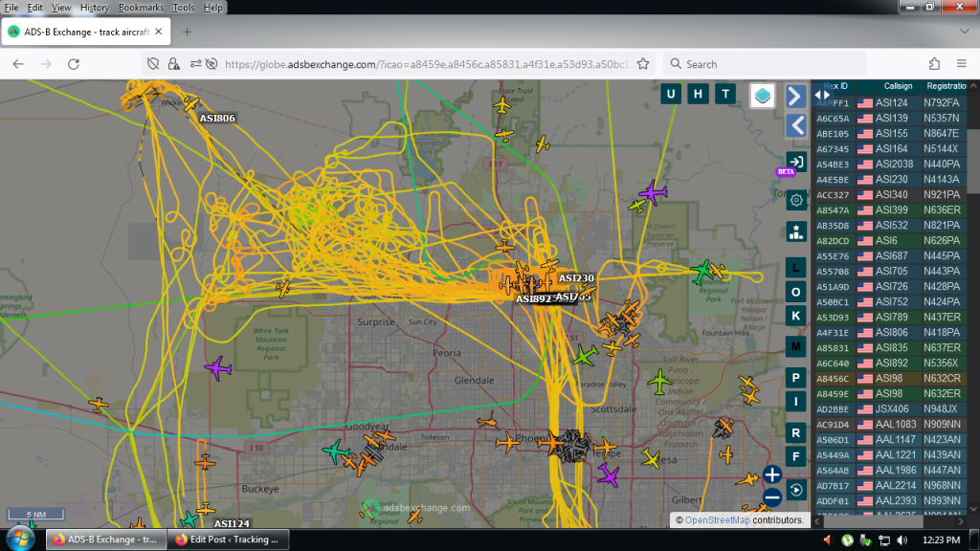Click the ASI230 aircraft label on map
Viewport: 980px width, 551px height.
576,278
